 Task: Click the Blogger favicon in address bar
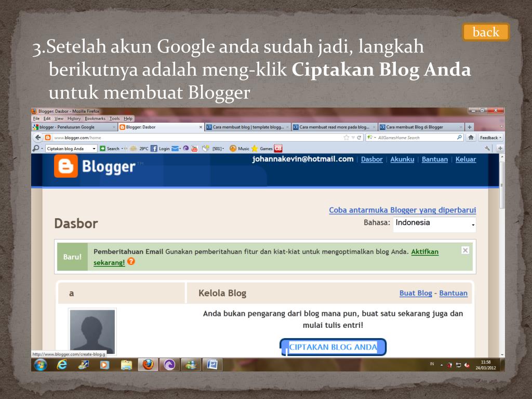pyautogui.click(x=48, y=137)
